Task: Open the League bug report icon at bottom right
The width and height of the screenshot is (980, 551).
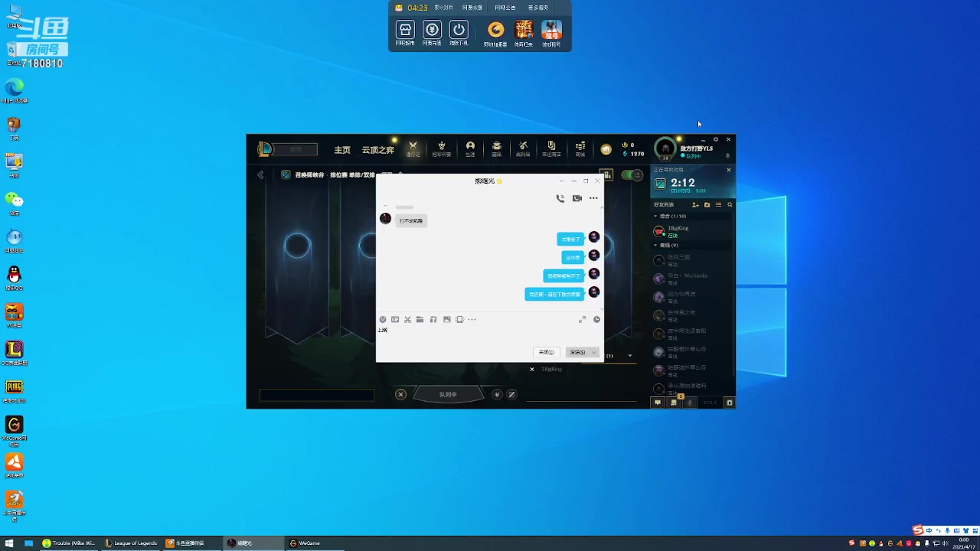Action: [x=729, y=403]
